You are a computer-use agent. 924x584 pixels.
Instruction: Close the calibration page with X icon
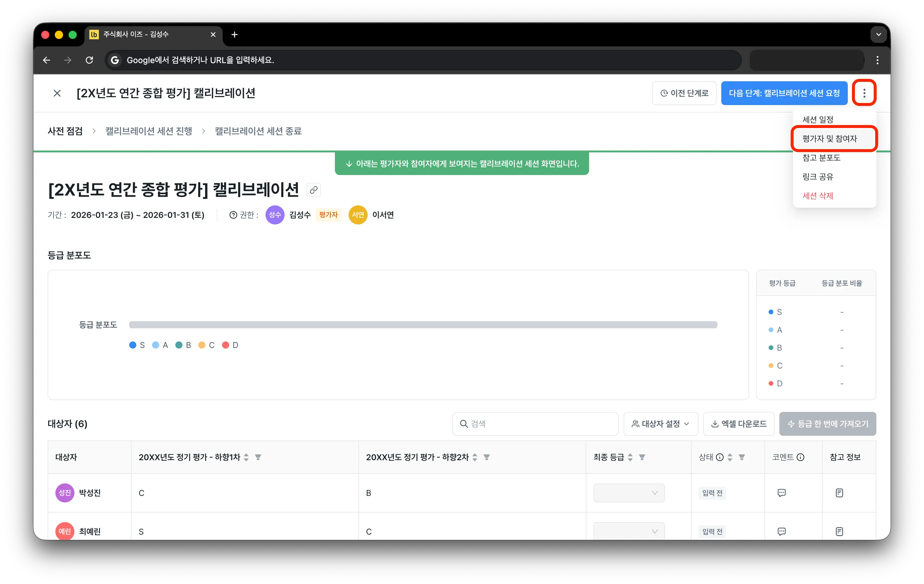(x=57, y=93)
